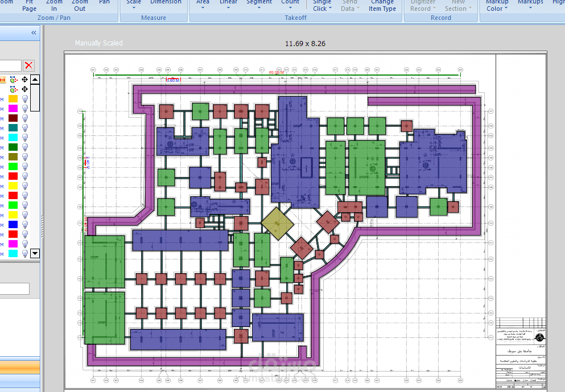Click the Fit Page button
Screen dimensions: 565x392
(29, 5)
